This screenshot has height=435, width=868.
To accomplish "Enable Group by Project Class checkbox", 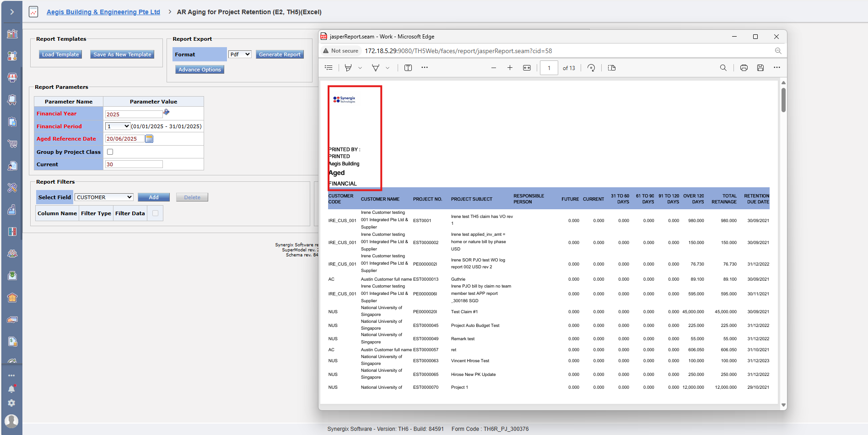I will pyautogui.click(x=110, y=152).
